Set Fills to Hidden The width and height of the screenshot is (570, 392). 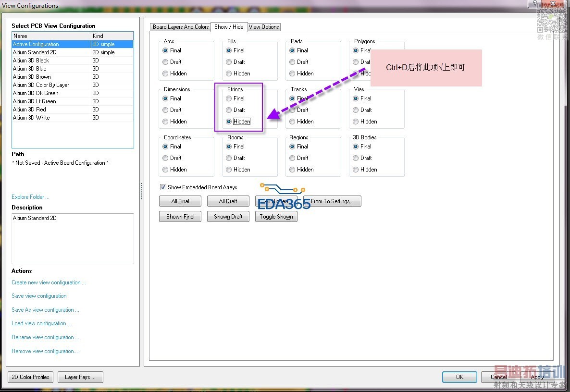(229, 74)
